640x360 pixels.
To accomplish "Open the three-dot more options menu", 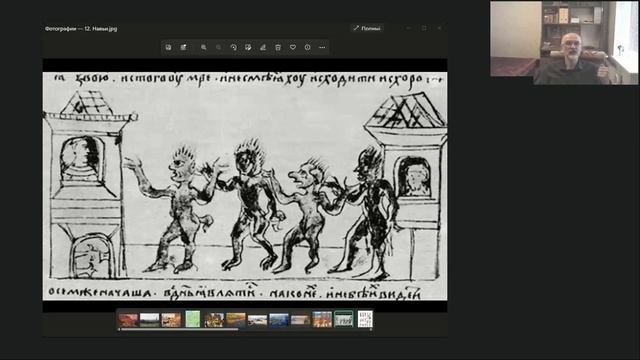I will (322, 47).
